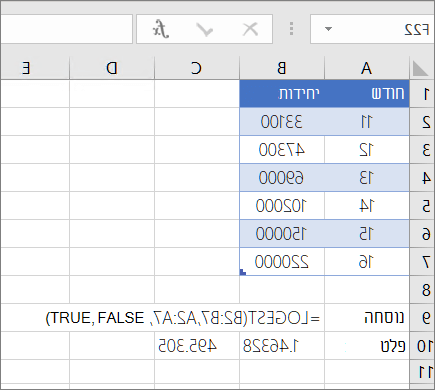Click output cell 1.46328
This screenshot has height=390, width=435.
point(282,346)
